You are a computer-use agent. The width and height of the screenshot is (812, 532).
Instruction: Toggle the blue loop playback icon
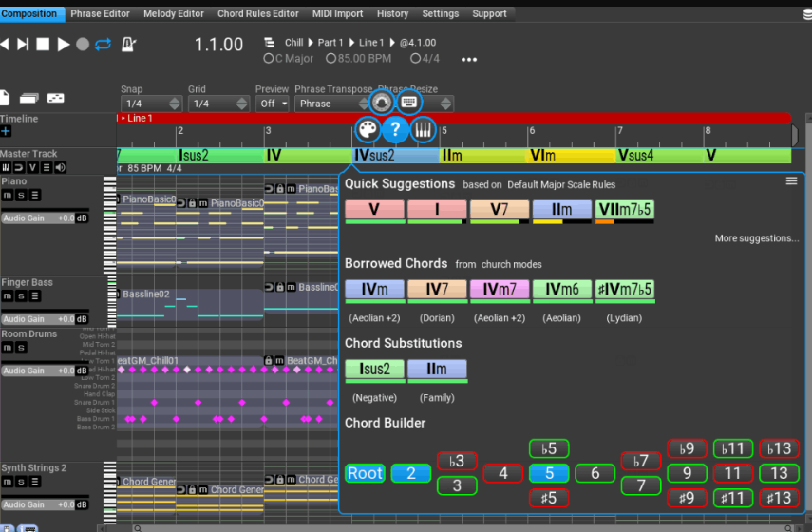coord(104,45)
